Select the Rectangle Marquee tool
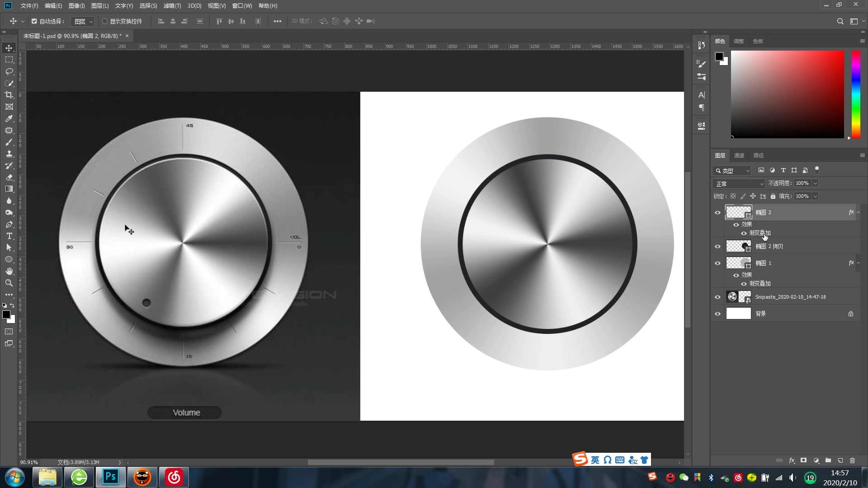The width and height of the screenshot is (868, 488). click(9, 59)
